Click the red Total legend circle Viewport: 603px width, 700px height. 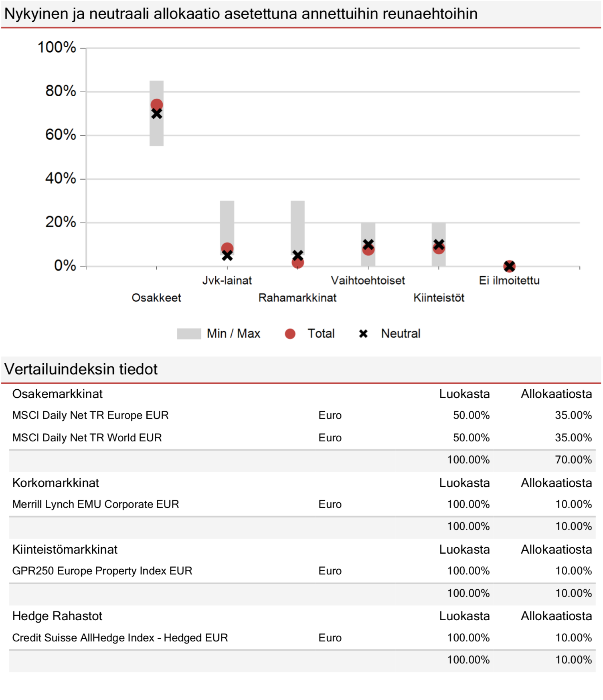pyautogui.click(x=290, y=334)
